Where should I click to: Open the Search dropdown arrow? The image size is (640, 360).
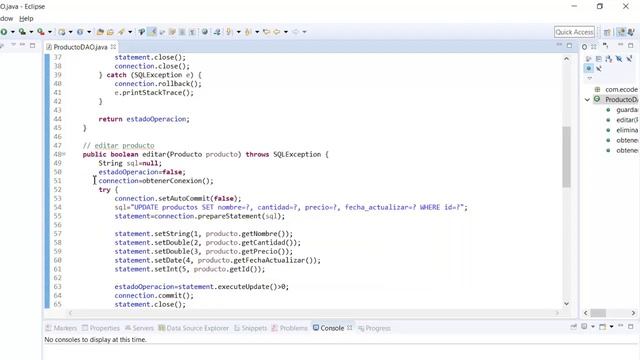pos(130,32)
